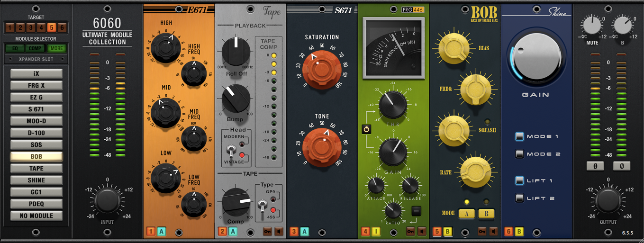Load the D-100 module
Viewport: 644px width, 243px height.
pos(36,133)
